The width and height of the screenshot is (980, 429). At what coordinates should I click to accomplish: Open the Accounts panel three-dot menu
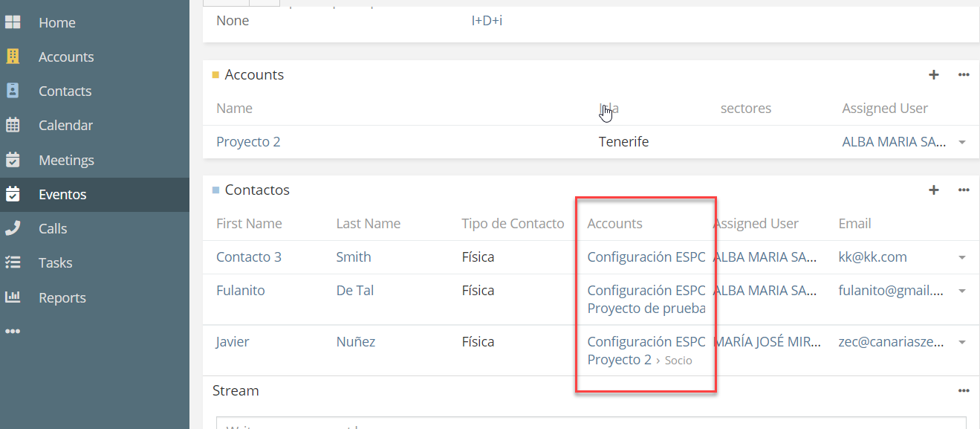pos(964,74)
